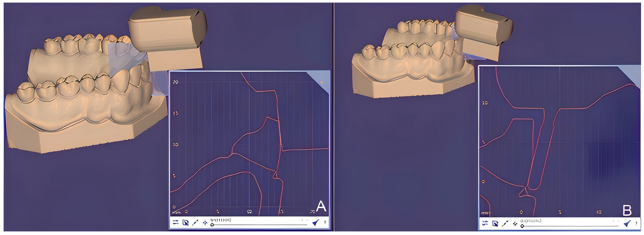Image resolution: width=644 pixels, height=235 pixels.
Task: Click the text label above slider in panel B
Action: pyautogui.click(x=531, y=221)
